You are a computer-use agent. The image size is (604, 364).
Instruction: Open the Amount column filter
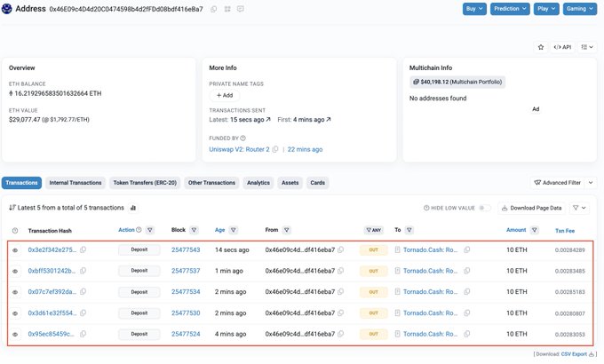(x=535, y=230)
